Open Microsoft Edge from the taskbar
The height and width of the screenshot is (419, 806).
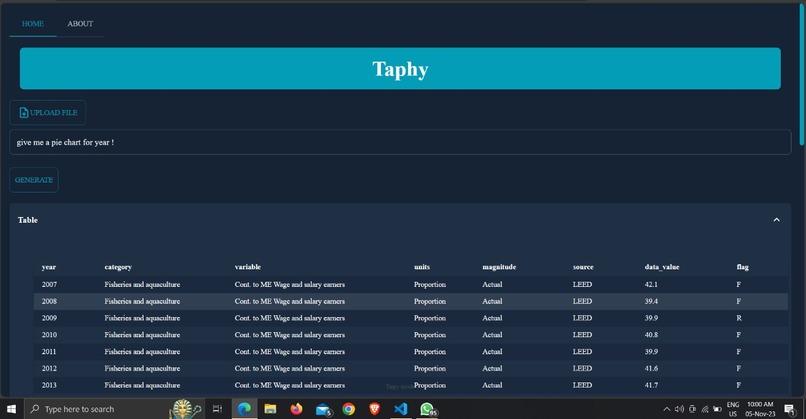click(x=244, y=409)
